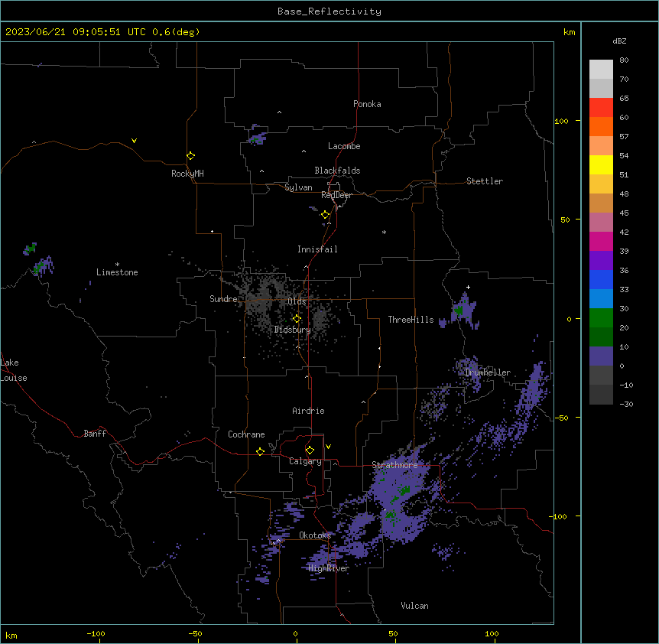Select the Lacombe label on the map
659x644 pixels.
(344, 146)
